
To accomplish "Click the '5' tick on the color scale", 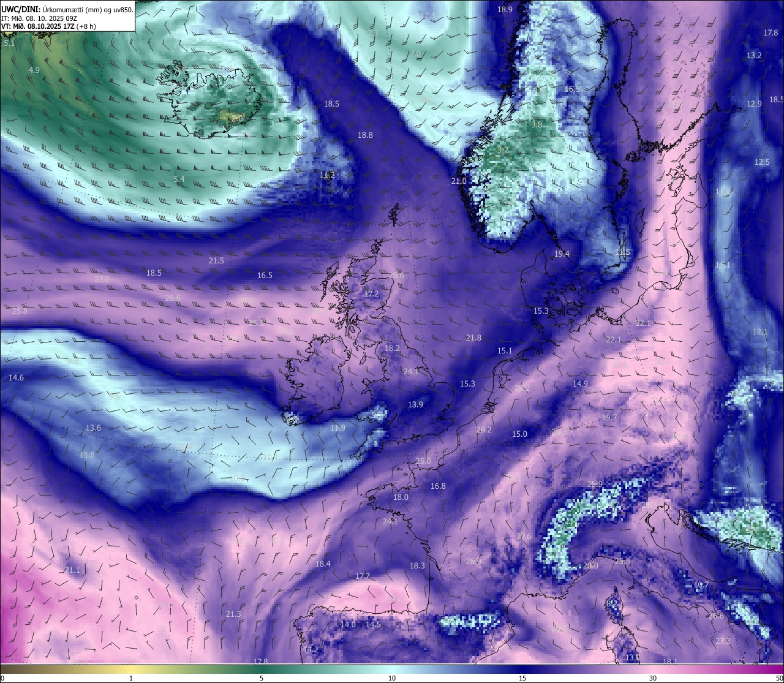I will (262, 678).
